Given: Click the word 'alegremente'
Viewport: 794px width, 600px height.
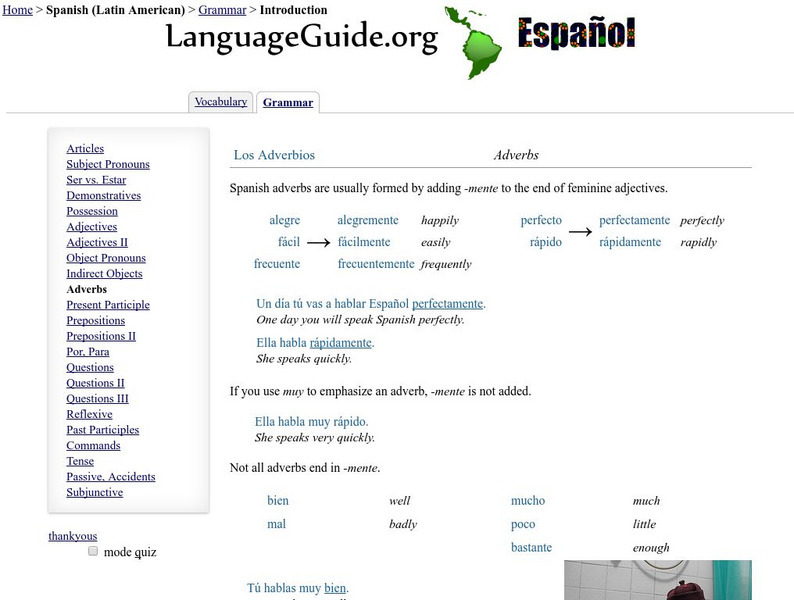Looking at the screenshot, I should click(368, 221).
